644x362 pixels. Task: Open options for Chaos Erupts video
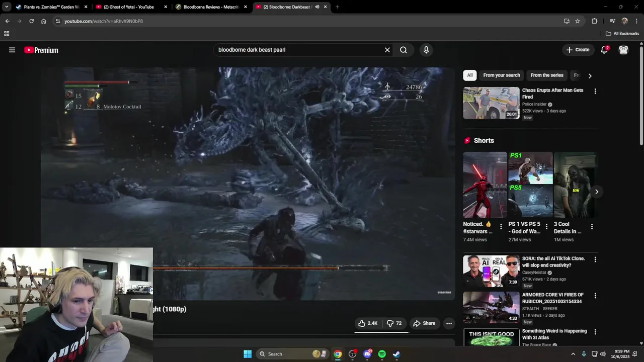coord(595,91)
